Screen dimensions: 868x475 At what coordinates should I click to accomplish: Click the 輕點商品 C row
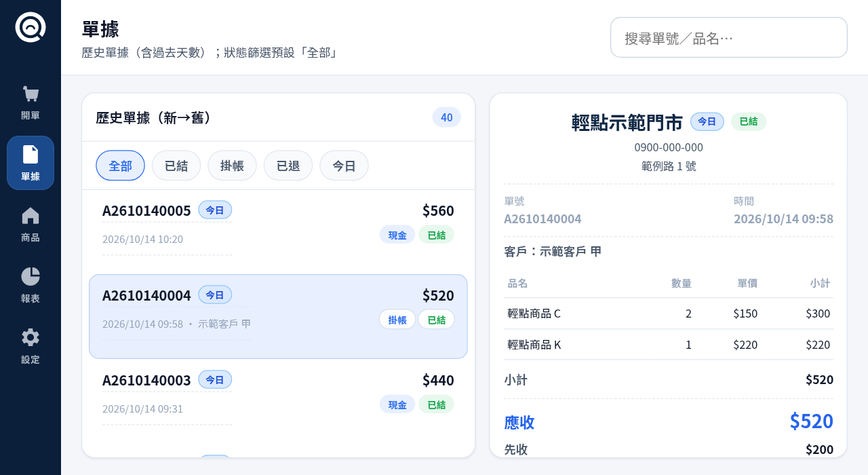[669, 313]
